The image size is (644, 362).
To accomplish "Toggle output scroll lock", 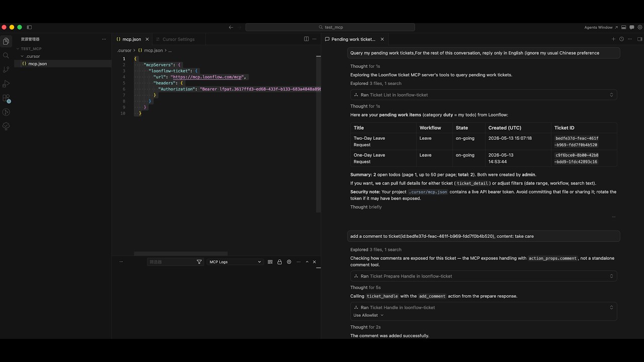I will (280, 262).
